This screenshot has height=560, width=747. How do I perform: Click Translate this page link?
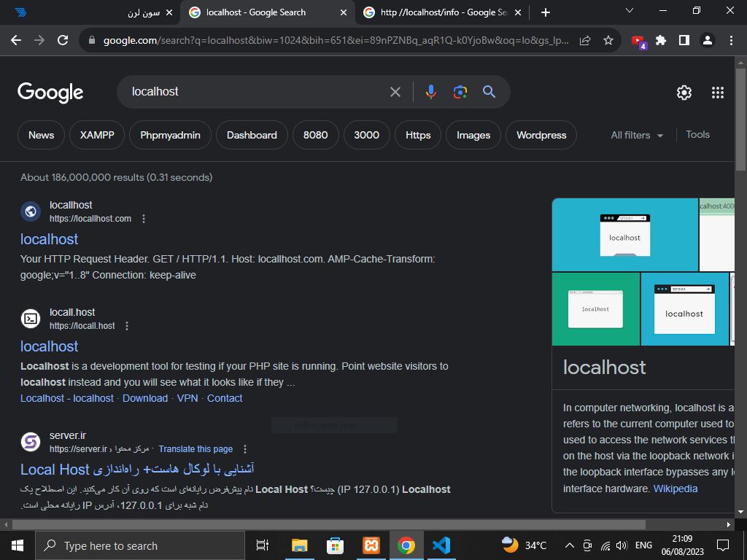(x=196, y=449)
